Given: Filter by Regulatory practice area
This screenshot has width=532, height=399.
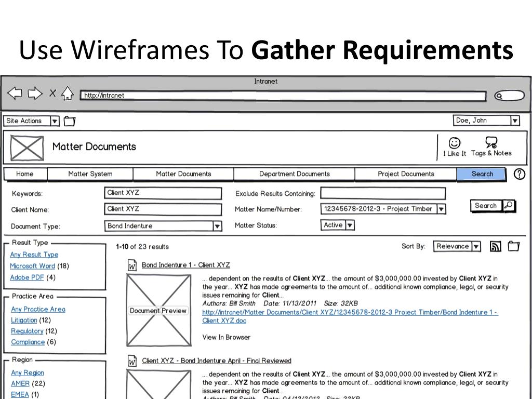Looking at the screenshot, I should [x=27, y=331].
